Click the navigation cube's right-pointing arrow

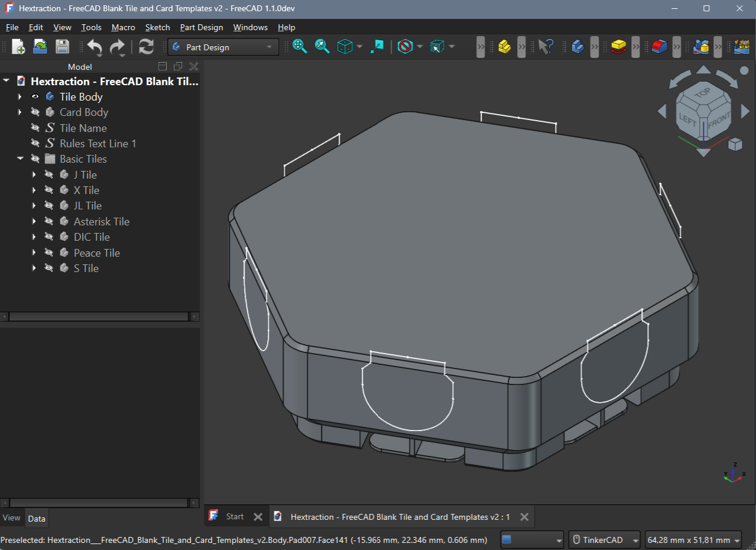click(745, 111)
